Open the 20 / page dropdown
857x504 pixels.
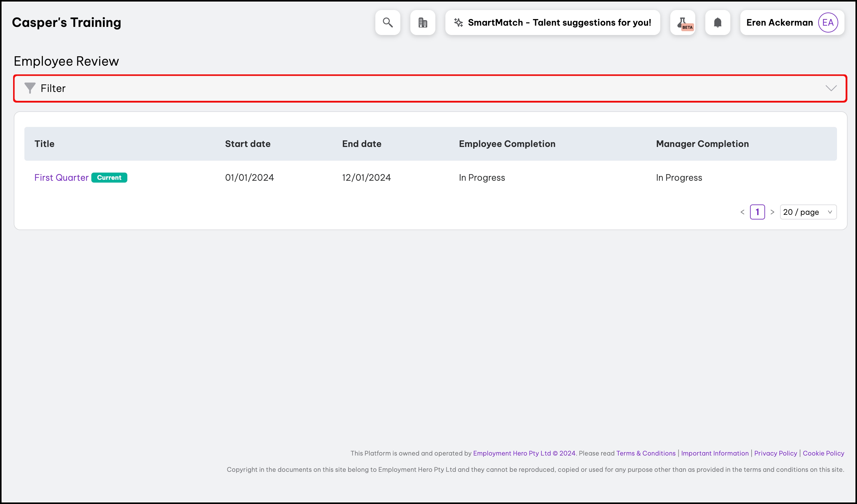tap(808, 212)
